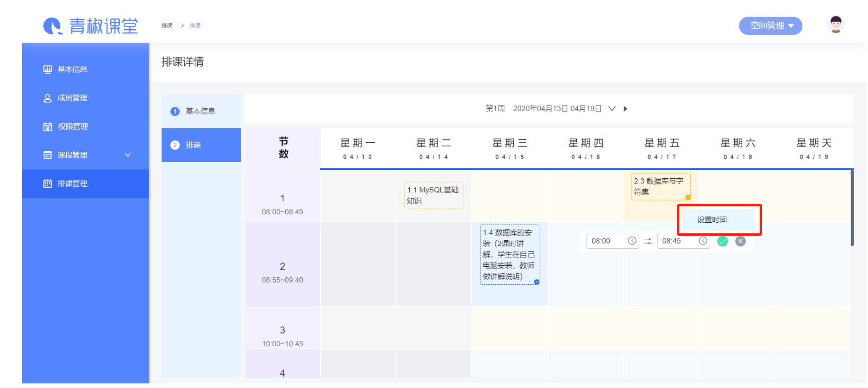Image resolution: width=868 pixels, height=388 pixels.
Task: Click the 排课详情 page title
Action: tap(182, 62)
